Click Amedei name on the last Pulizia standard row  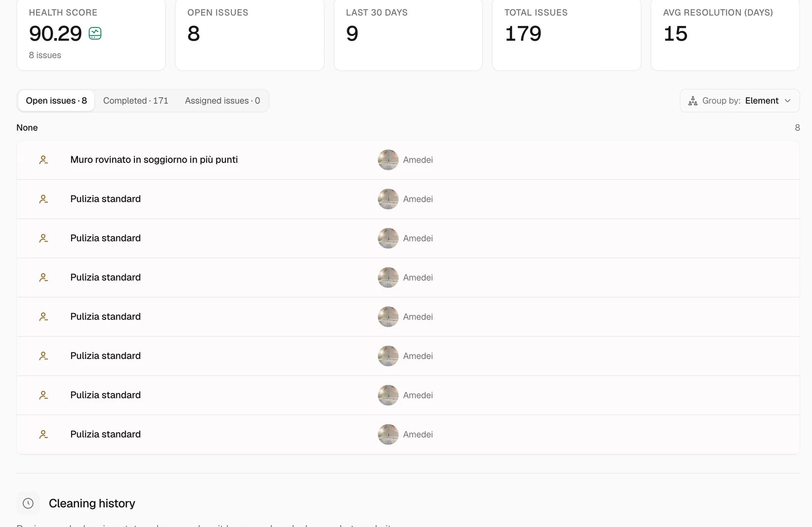point(418,435)
